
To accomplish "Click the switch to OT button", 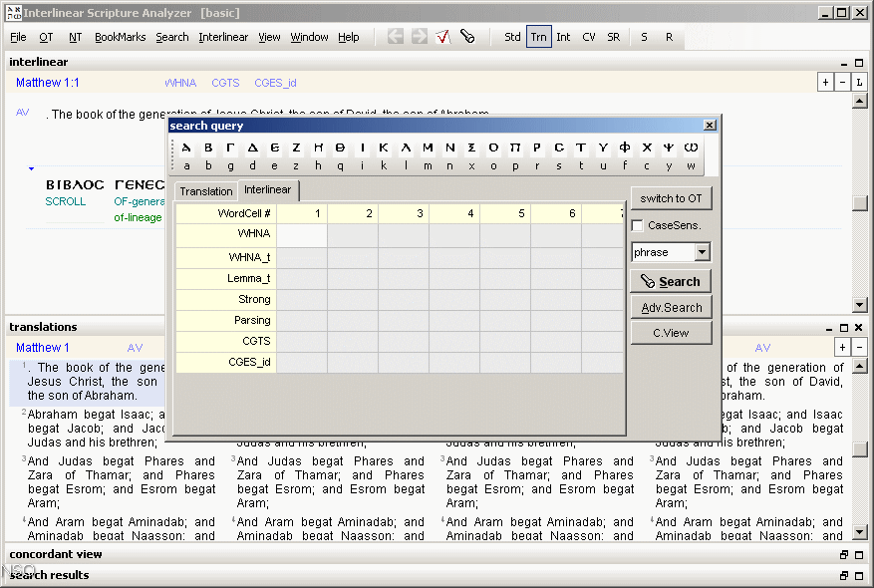I will coord(671,198).
